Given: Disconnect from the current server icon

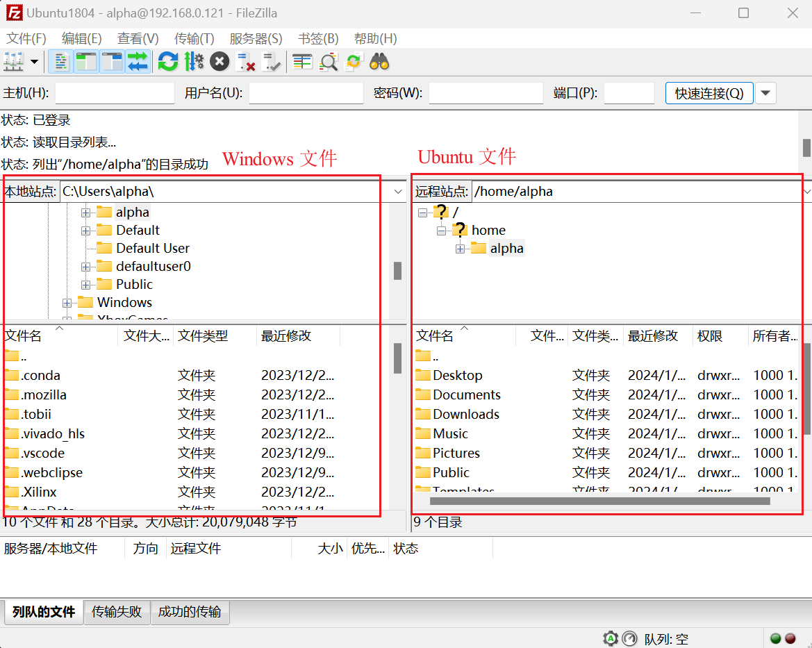Looking at the screenshot, I should click(x=245, y=62).
